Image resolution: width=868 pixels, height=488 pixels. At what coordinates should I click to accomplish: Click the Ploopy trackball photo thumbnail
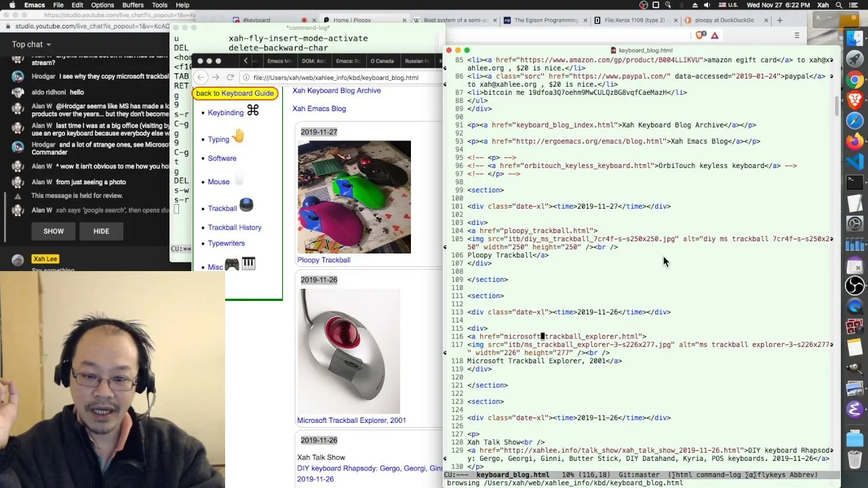[x=354, y=197]
